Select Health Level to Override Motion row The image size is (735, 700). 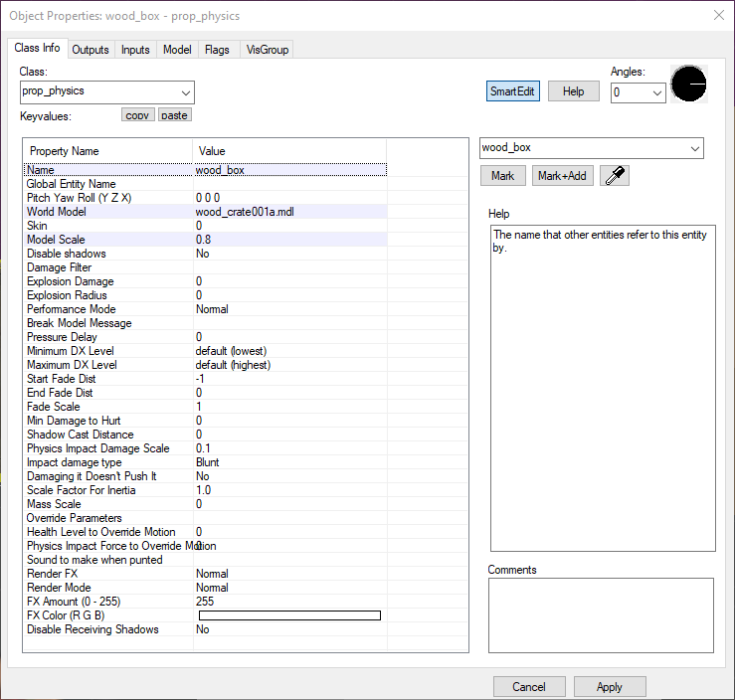(205, 532)
